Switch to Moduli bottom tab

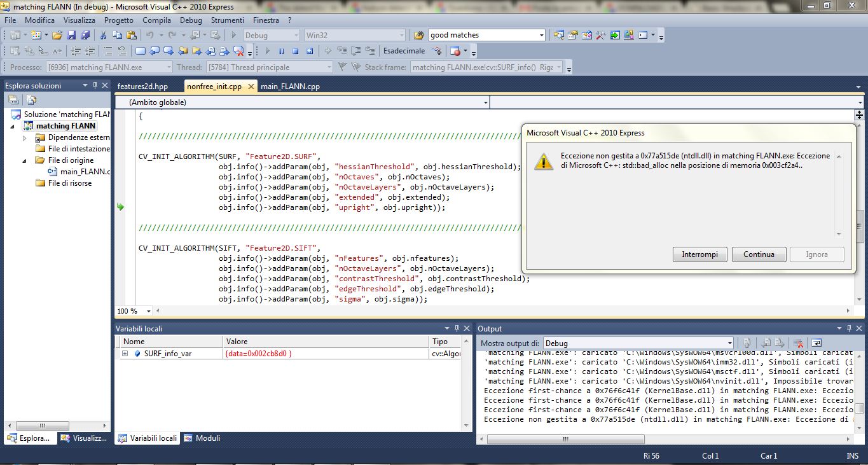click(202, 438)
